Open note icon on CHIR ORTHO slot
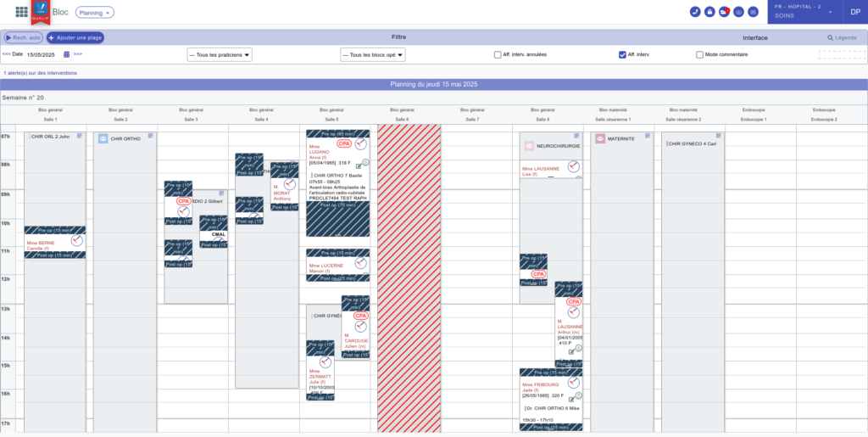 tap(151, 136)
